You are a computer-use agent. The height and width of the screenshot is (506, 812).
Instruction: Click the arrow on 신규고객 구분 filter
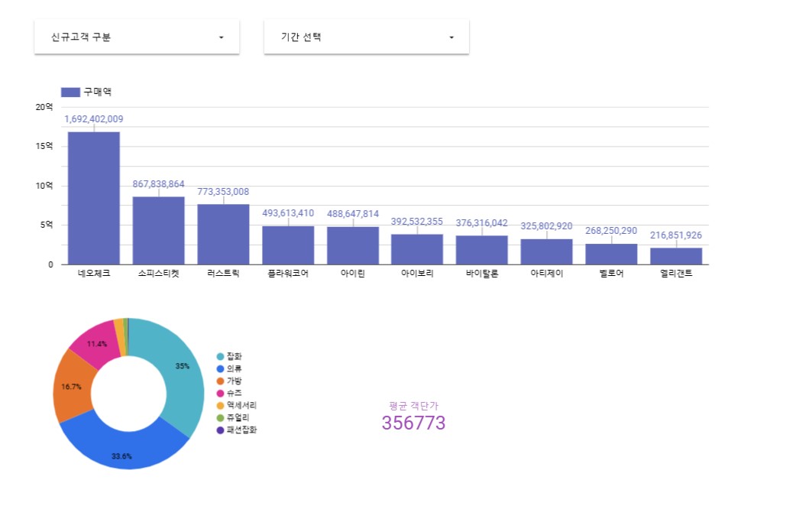(x=221, y=37)
